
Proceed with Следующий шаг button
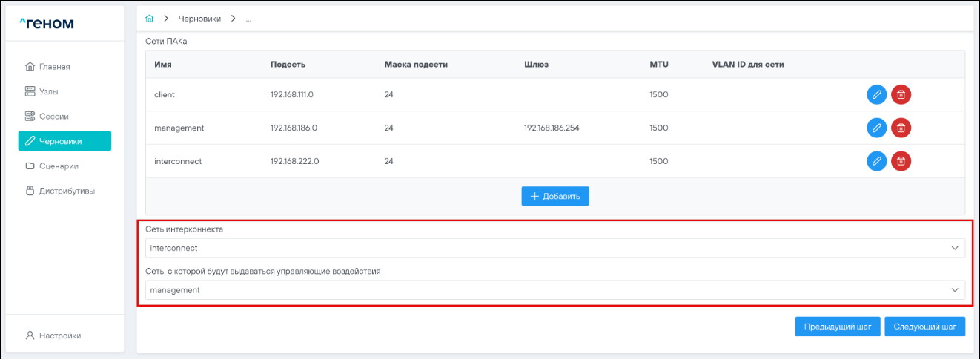tap(924, 327)
